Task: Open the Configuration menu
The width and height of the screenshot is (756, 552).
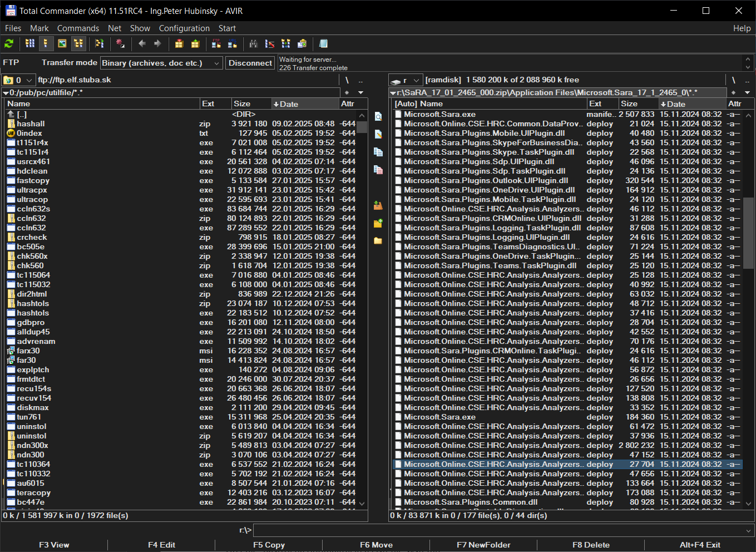Action: pyautogui.click(x=184, y=28)
